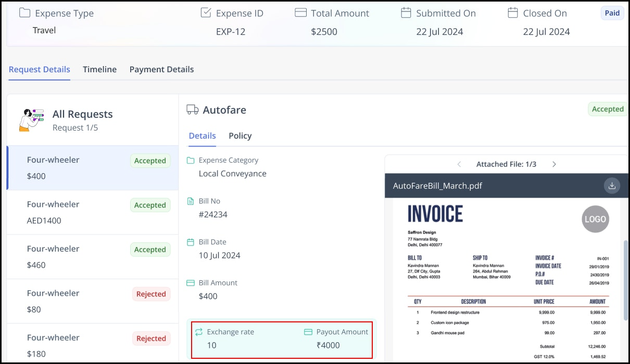Click the invoice preview scrollbar

click(625, 281)
